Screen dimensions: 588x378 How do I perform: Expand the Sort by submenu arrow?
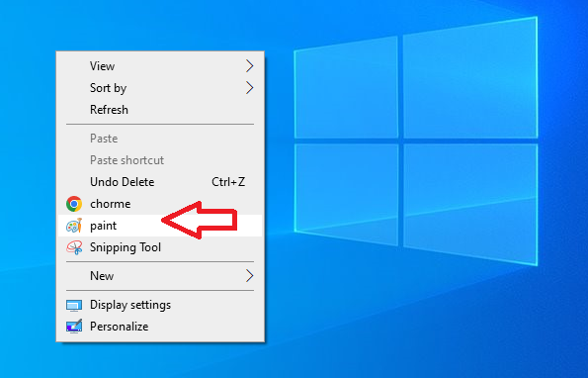[x=249, y=88]
